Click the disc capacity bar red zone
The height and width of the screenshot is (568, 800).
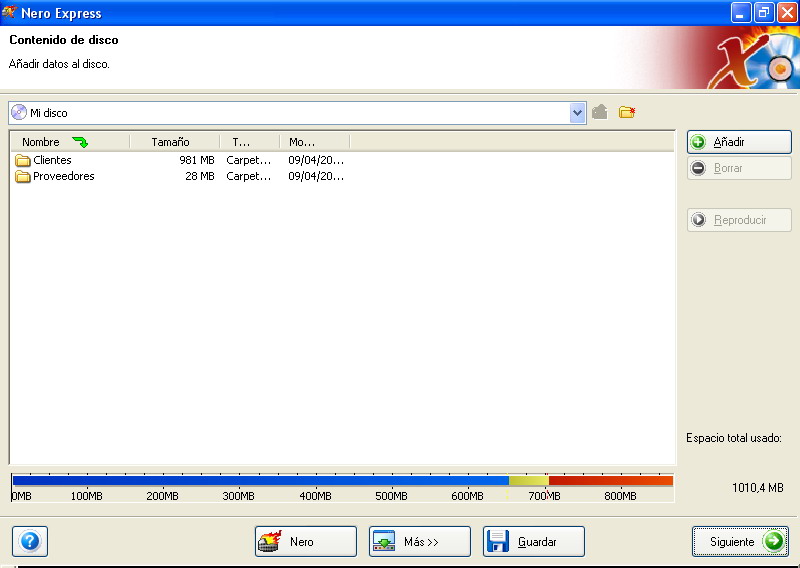point(610,481)
